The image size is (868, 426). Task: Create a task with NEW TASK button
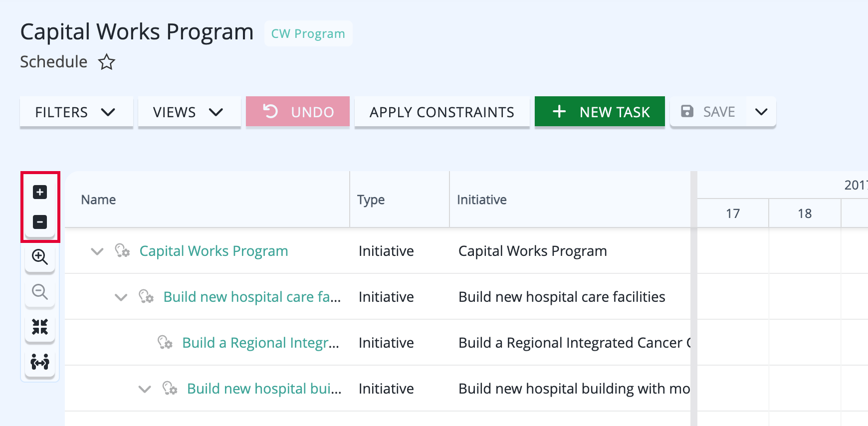pos(600,112)
